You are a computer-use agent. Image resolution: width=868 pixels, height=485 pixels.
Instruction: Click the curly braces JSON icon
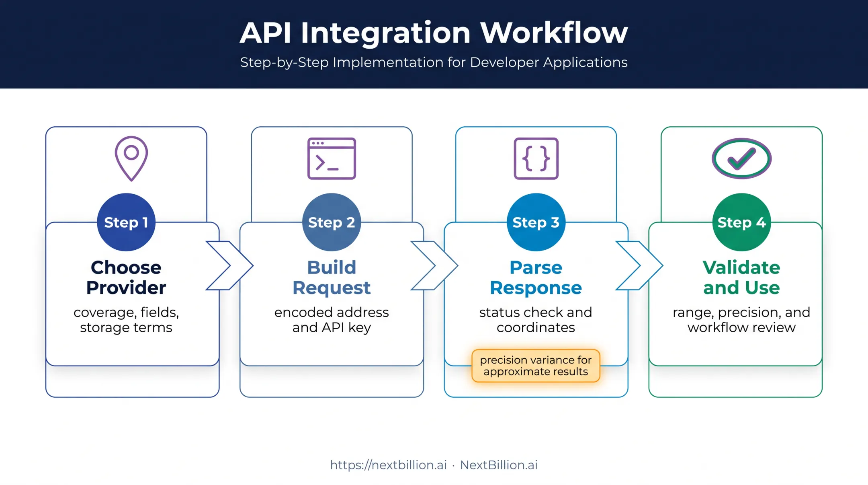click(536, 158)
